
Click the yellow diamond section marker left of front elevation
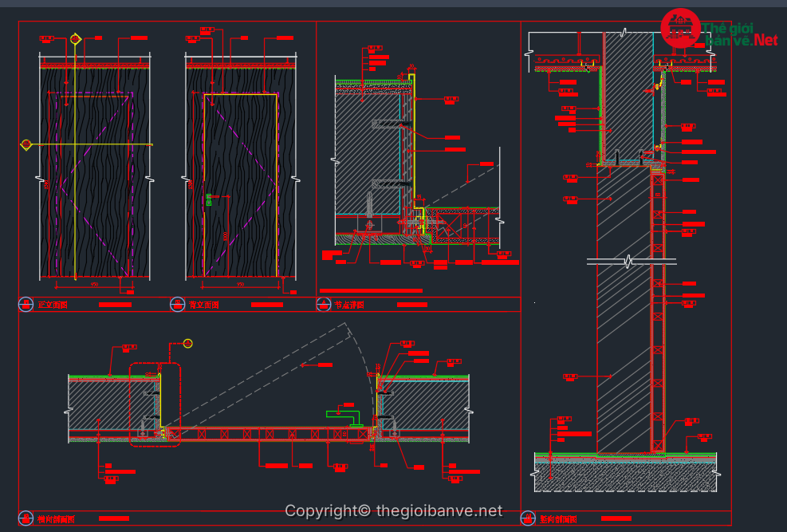click(x=26, y=144)
